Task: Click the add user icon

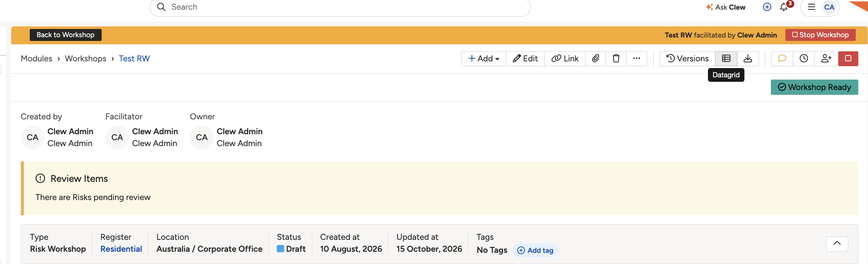Action: (826, 59)
